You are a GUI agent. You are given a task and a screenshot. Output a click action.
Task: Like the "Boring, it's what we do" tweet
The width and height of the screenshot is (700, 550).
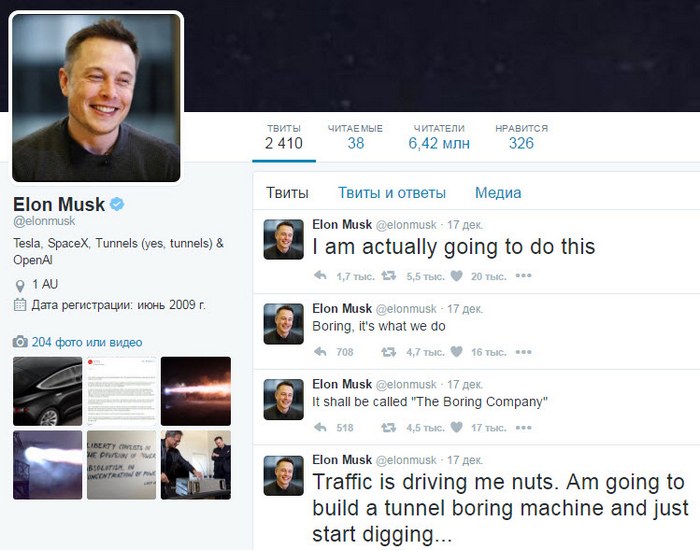coord(456,352)
